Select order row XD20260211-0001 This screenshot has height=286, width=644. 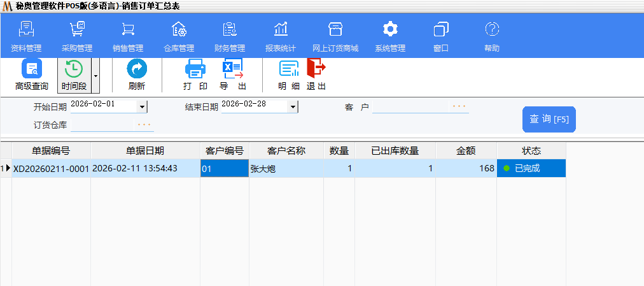[51, 169]
